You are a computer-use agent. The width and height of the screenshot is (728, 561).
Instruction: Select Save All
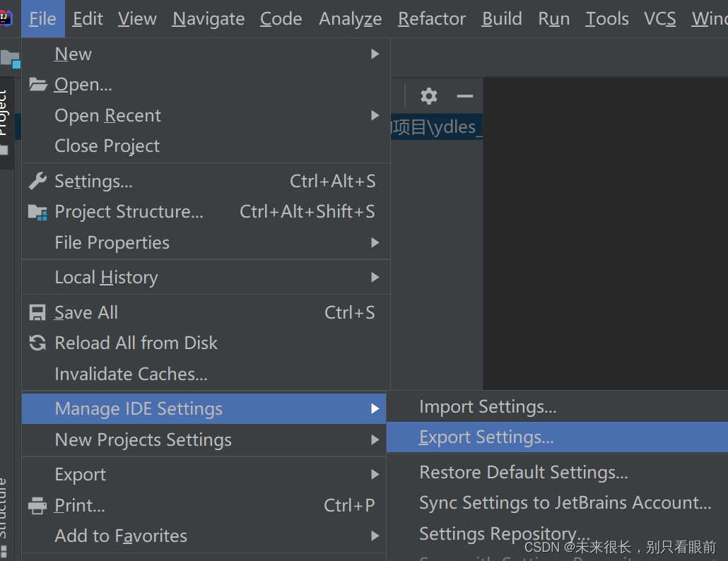click(x=206, y=312)
